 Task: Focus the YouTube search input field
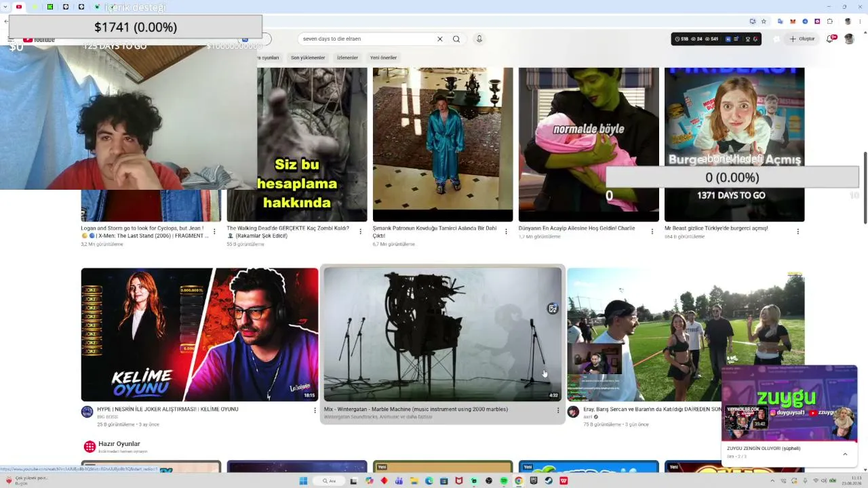pyautogui.click(x=366, y=39)
